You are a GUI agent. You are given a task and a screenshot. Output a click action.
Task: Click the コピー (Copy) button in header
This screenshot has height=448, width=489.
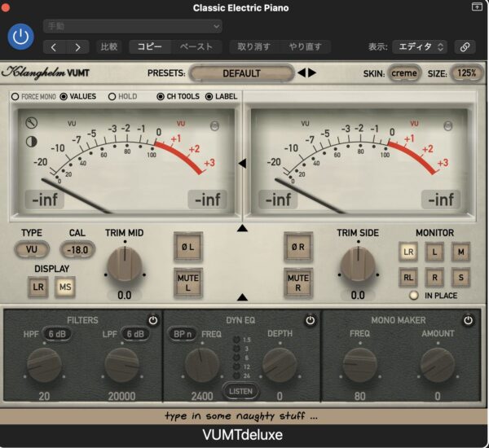point(149,47)
